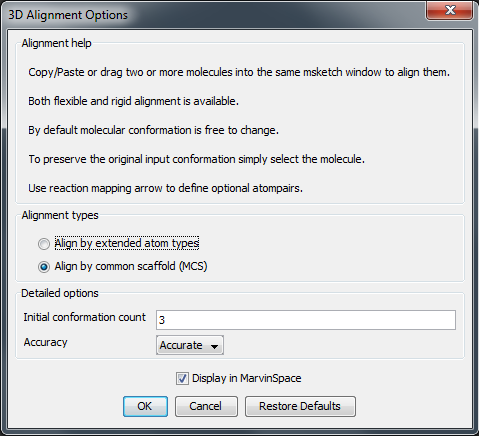Click the Accuracy label text
Viewport: 479px width, 436px height.
click(46, 342)
